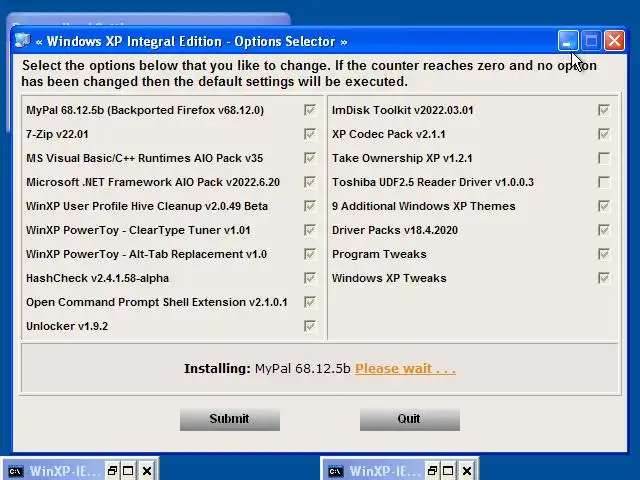Screen dimensions: 640x480
Task: Click the 'Take Ownership XP v1.2.1' label
Action: (x=402, y=158)
